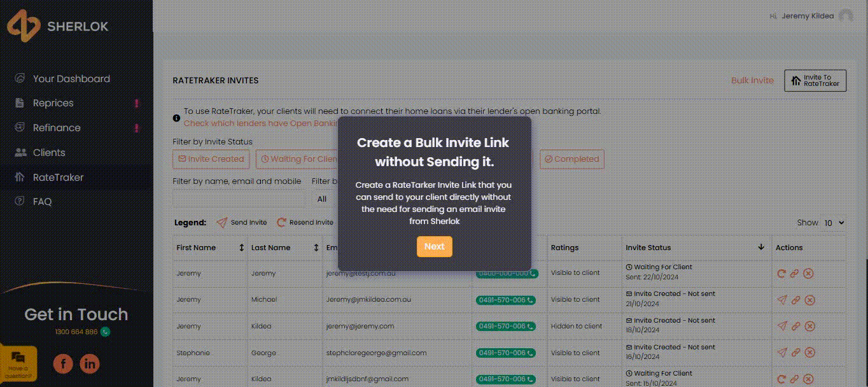Click the RATETRAKER INVITES heading

click(215, 81)
